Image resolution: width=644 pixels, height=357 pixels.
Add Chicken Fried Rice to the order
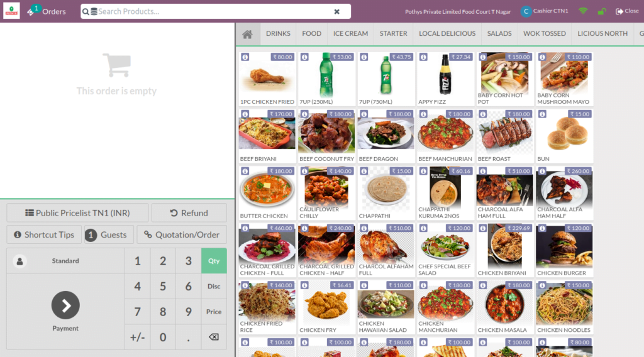(267, 307)
